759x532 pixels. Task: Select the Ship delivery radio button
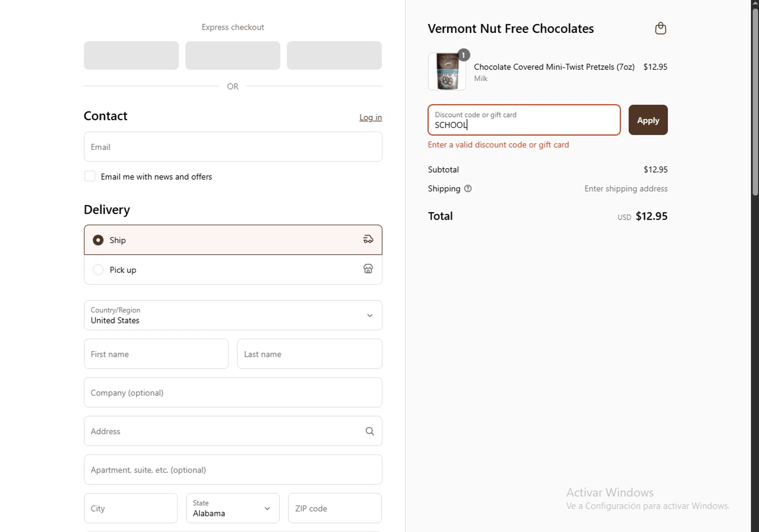click(x=98, y=240)
